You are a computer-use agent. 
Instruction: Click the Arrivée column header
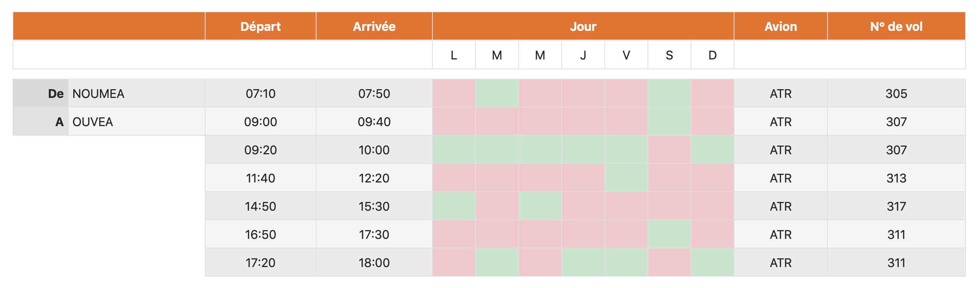374,26
